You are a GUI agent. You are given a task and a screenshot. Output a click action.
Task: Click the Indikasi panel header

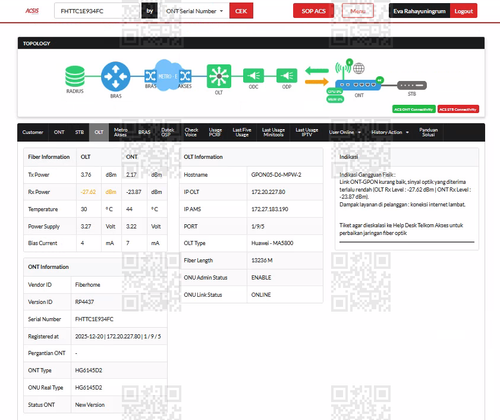coord(407,157)
